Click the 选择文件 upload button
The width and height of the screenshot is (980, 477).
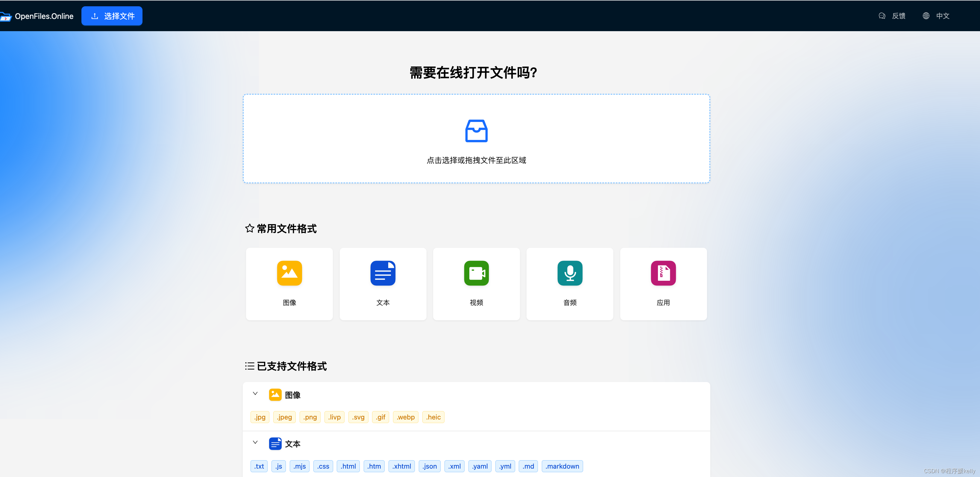[112, 16]
